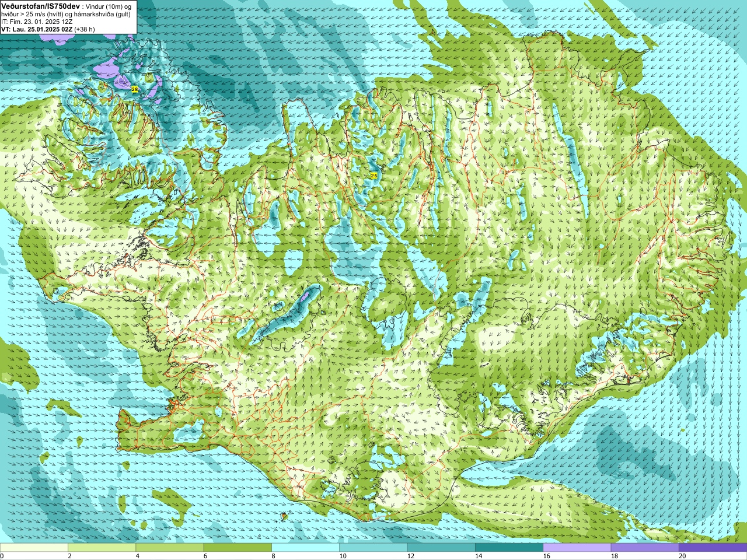Click the Veðurstofan/IS750dev title text
This screenshot has width=747, height=560.
40,5
